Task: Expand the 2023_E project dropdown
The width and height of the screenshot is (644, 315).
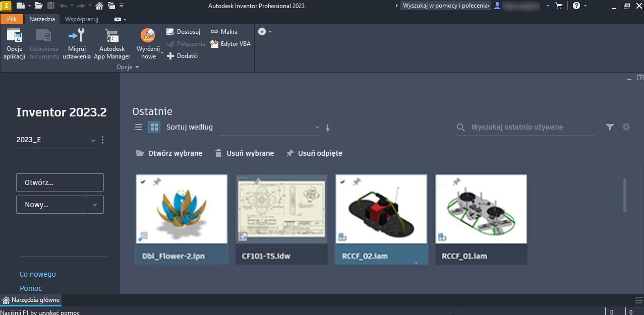Action: coord(93,140)
